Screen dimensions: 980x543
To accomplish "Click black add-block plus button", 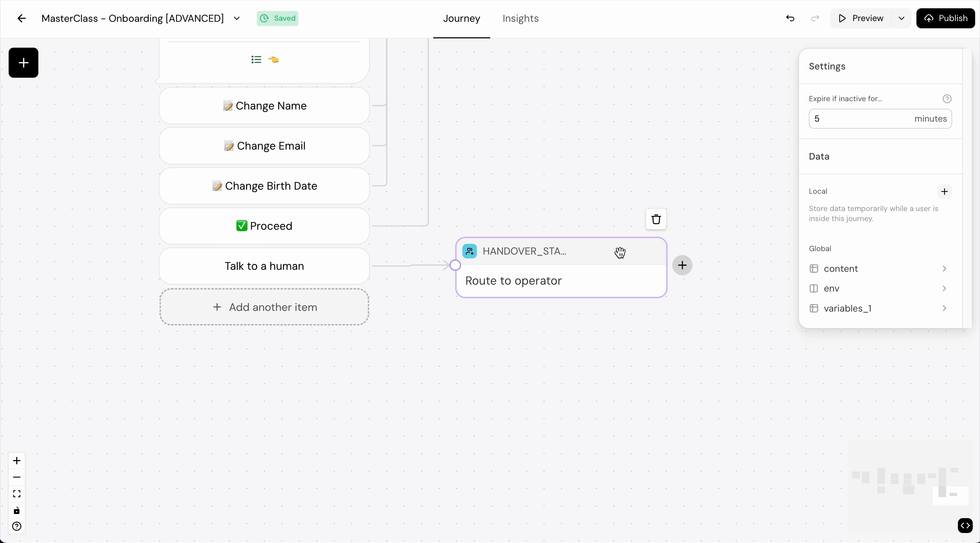I will [23, 63].
